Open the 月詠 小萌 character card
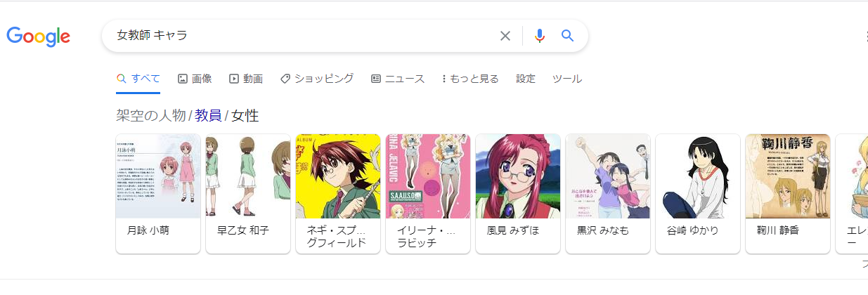This screenshot has width=868, height=295. tap(158, 193)
